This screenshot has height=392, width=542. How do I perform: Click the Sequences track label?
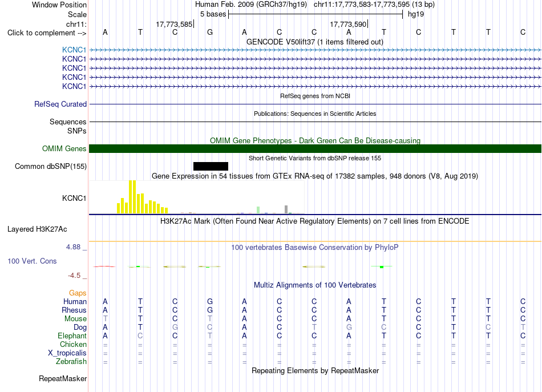tap(68, 122)
